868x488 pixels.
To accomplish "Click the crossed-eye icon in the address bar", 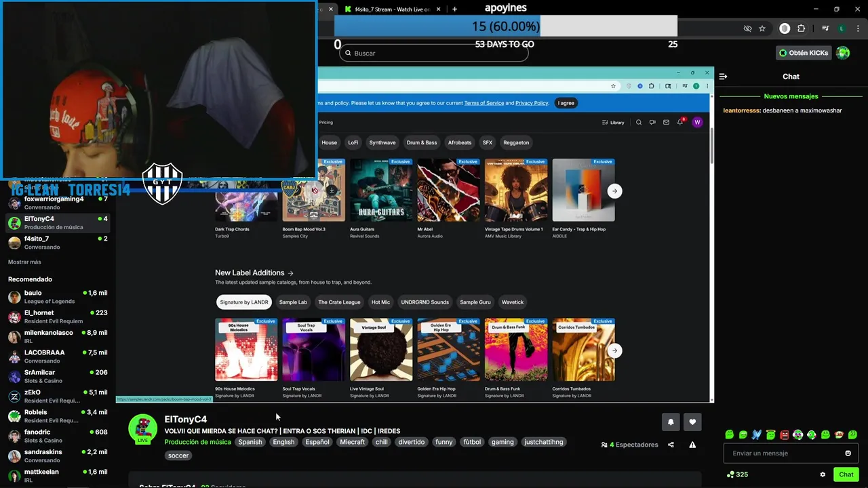I will [x=747, y=28].
